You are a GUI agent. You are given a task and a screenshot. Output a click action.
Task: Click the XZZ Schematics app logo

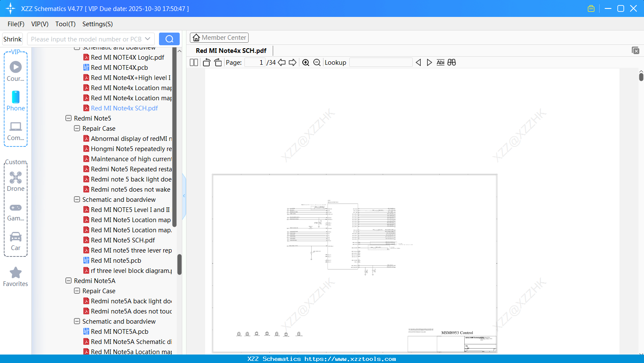pyautogui.click(x=11, y=8)
